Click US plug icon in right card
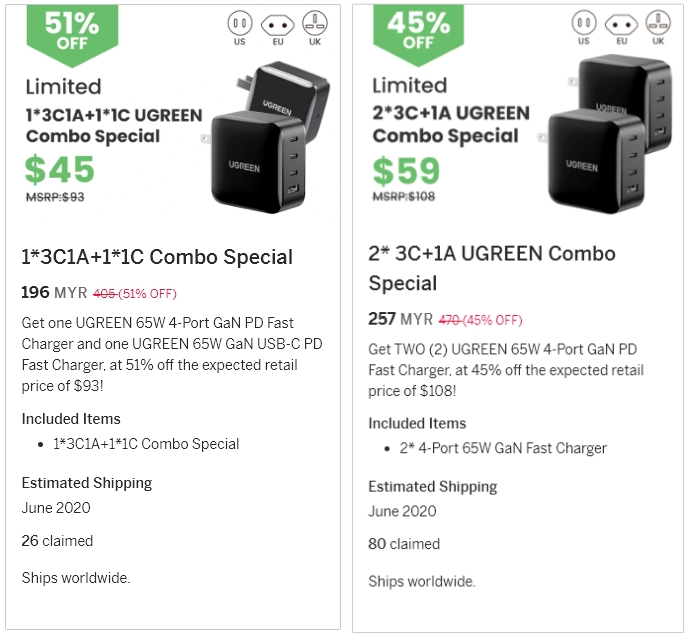The image size is (686, 637). tap(584, 22)
